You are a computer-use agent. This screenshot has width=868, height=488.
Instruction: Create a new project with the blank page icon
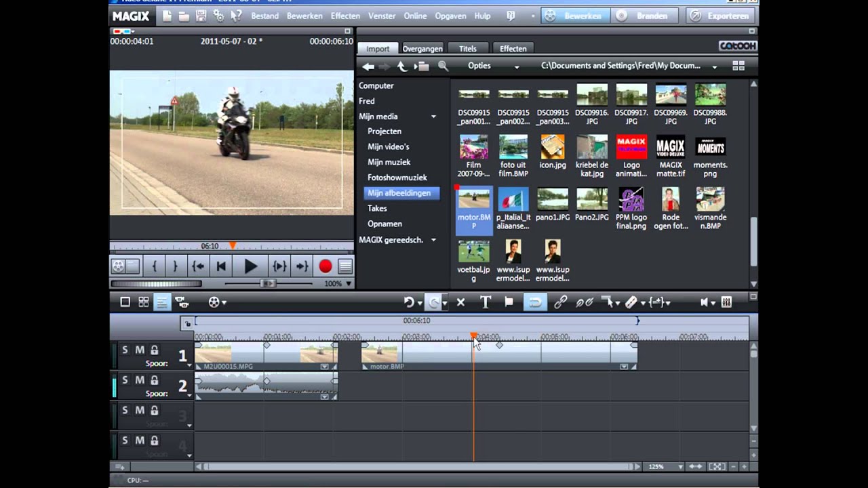pos(167,16)
